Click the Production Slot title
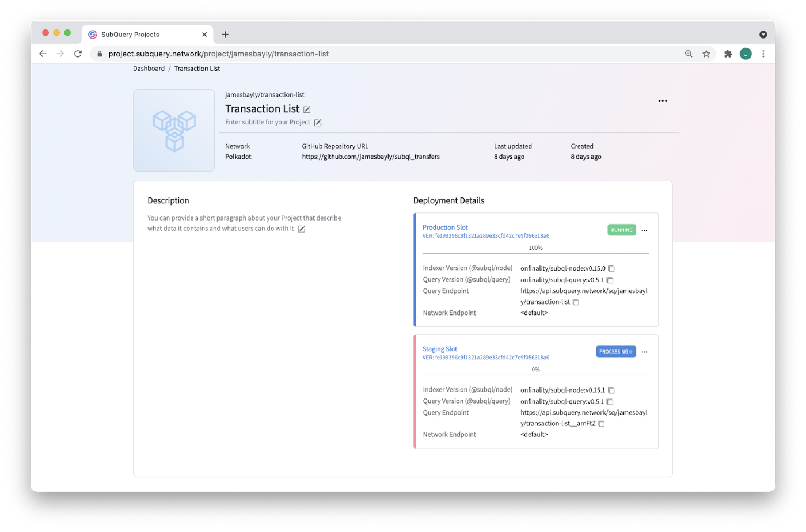The width and height of the screenshot is (806, 532). 445,227
